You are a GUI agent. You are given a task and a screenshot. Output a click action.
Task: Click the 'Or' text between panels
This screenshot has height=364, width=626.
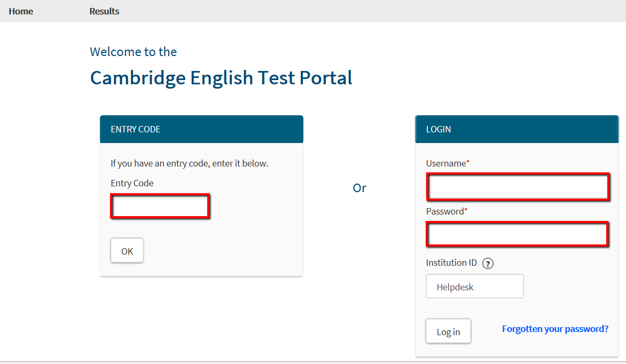click(x=359, y=188)
